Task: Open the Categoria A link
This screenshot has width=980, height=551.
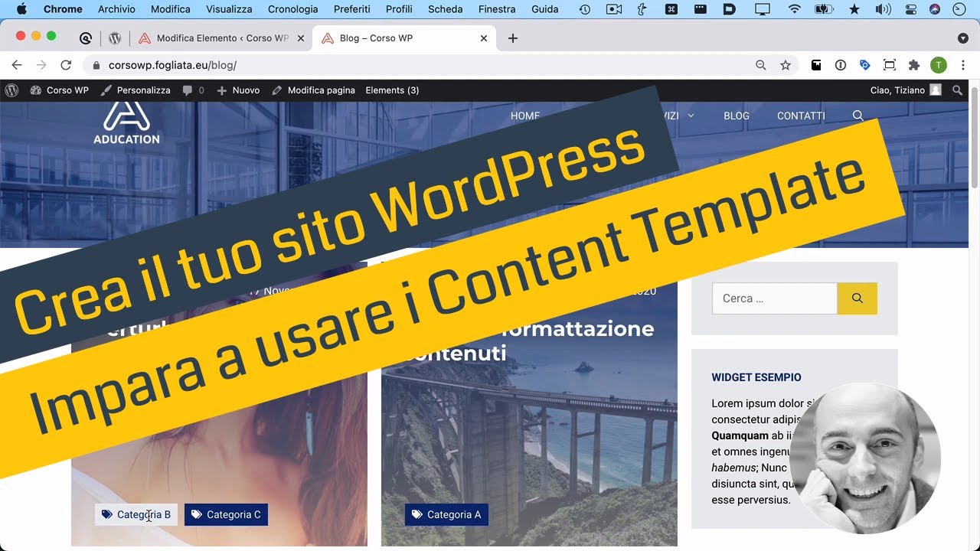Action: pos(446,514)
